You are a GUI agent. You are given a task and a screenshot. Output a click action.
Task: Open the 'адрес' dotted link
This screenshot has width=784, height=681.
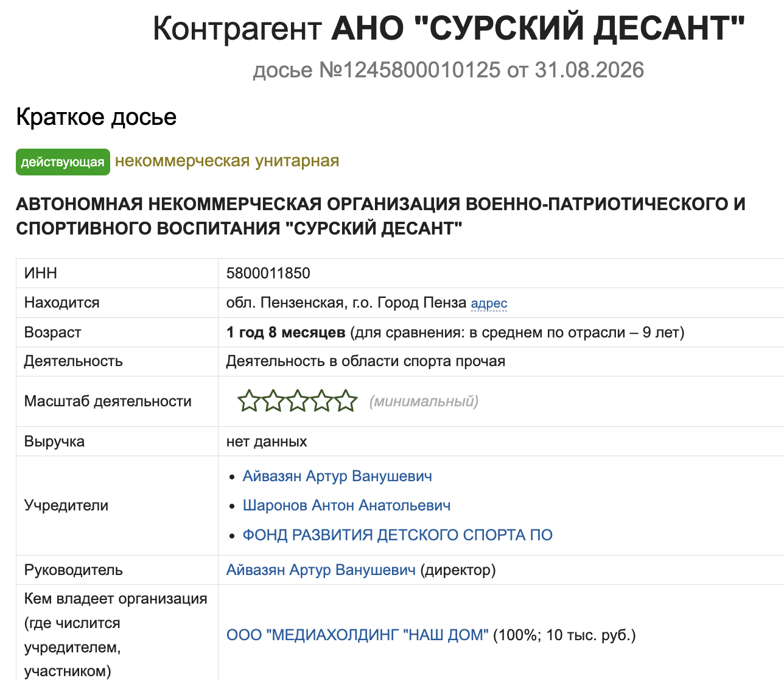coord(489,303)
